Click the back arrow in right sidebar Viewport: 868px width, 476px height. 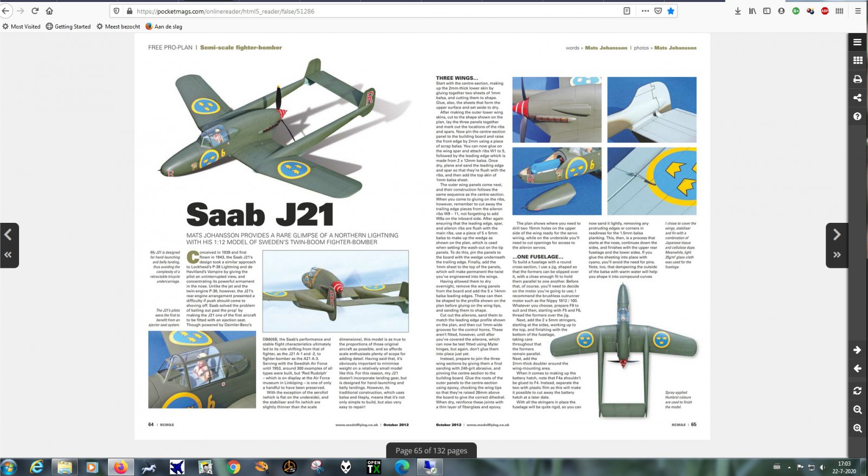point(857,369)
